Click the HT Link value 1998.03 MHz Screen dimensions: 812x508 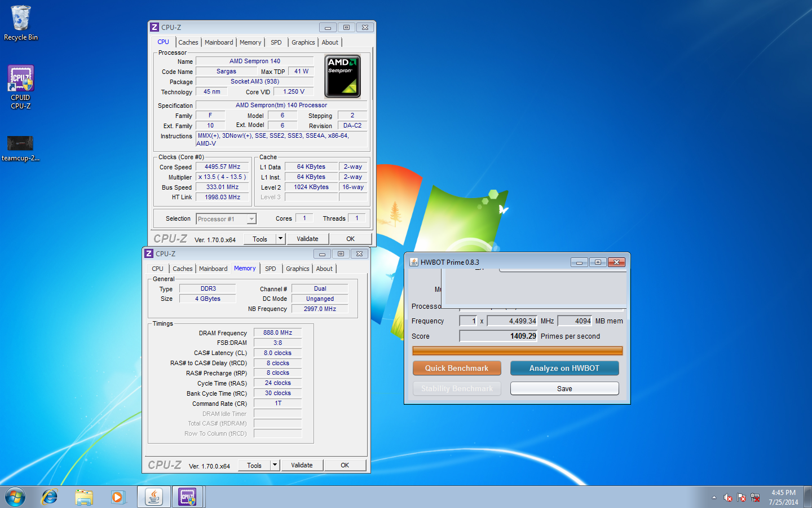pos(222,197)
